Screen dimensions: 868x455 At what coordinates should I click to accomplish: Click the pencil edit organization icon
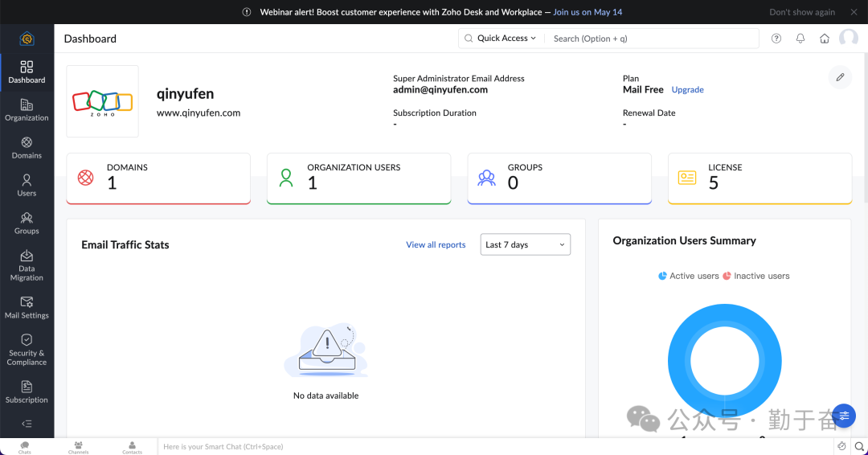click(x=840, y=77)
